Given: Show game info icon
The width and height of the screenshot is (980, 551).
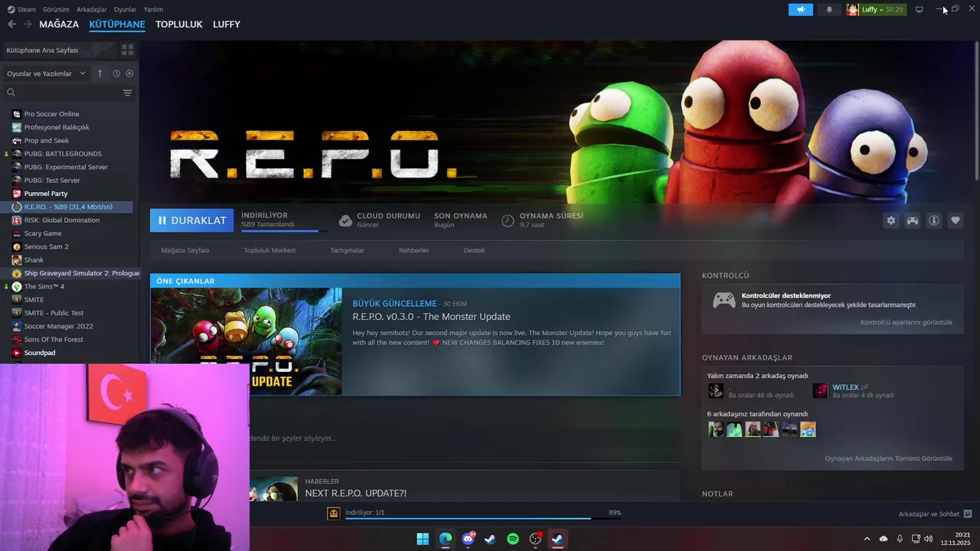Looking at the screenshot, I should [x=934, y=220].
